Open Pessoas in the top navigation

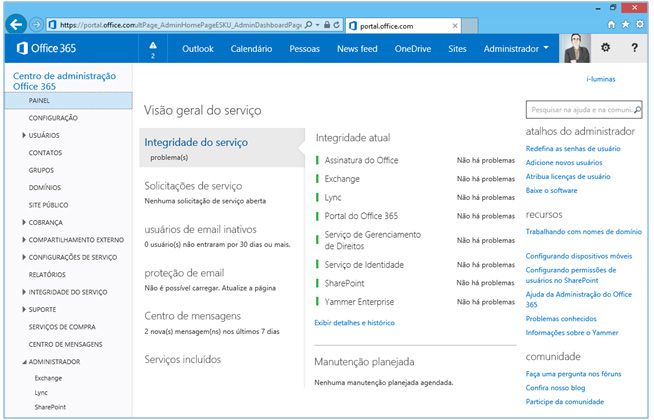coord(304,49)
